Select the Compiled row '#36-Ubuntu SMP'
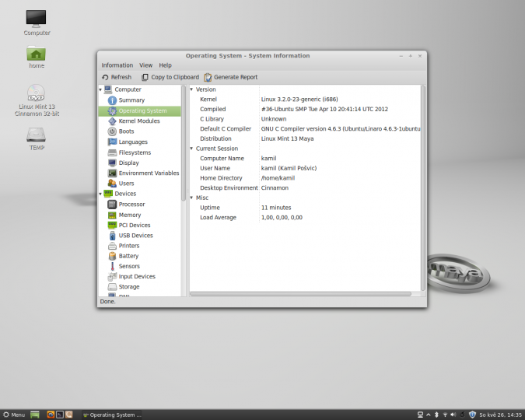Screen dimensions: 525x420 click(324, 109)
